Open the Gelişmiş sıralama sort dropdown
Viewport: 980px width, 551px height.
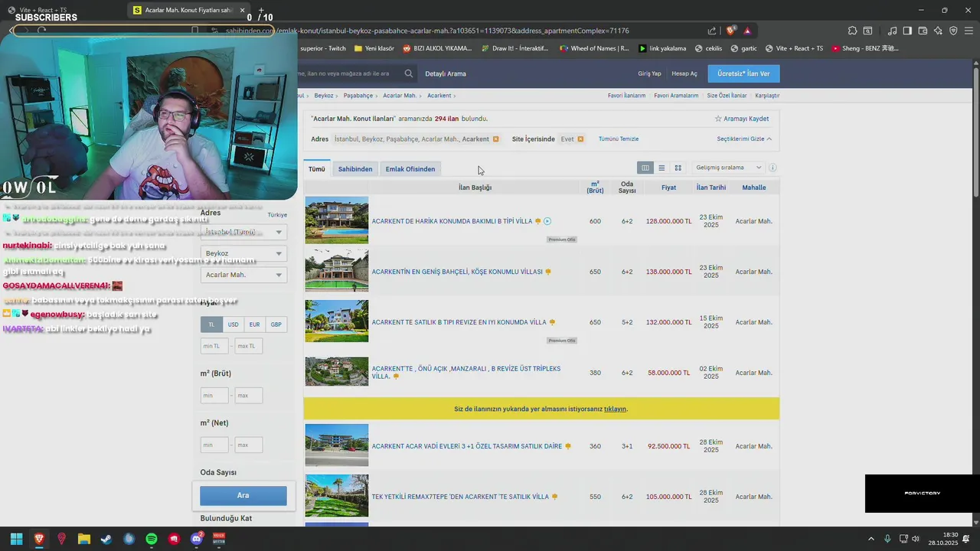[x=728, y=168]
